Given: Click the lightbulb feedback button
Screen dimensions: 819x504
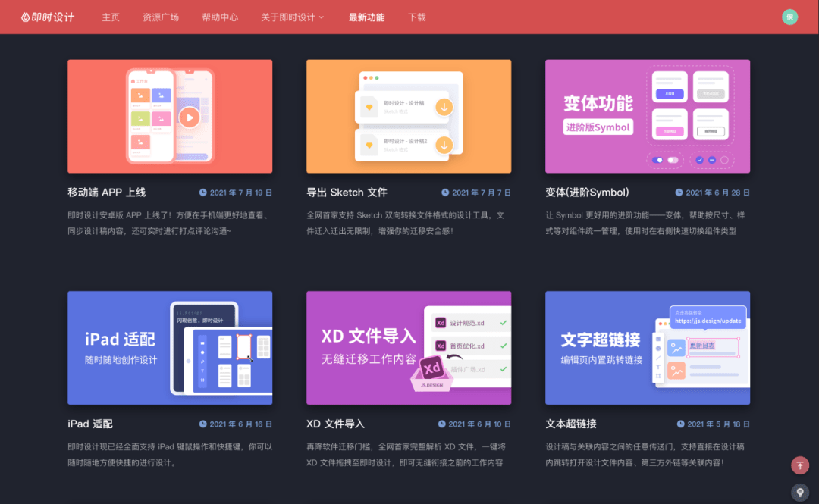Looking at the screenshot, I should point(800,492).
